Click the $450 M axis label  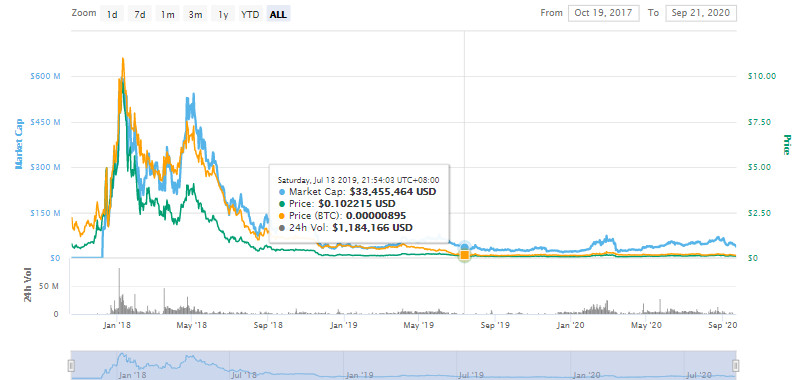coord(45,122)
